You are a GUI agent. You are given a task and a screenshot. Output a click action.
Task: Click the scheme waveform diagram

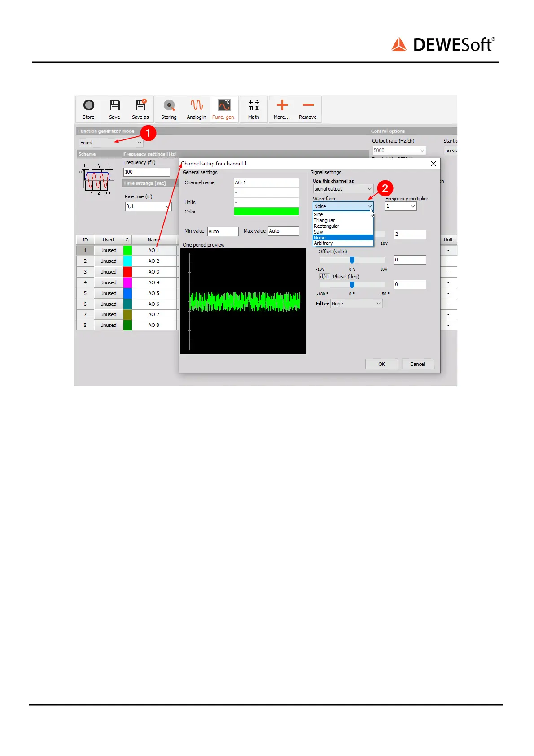(97, 178)
